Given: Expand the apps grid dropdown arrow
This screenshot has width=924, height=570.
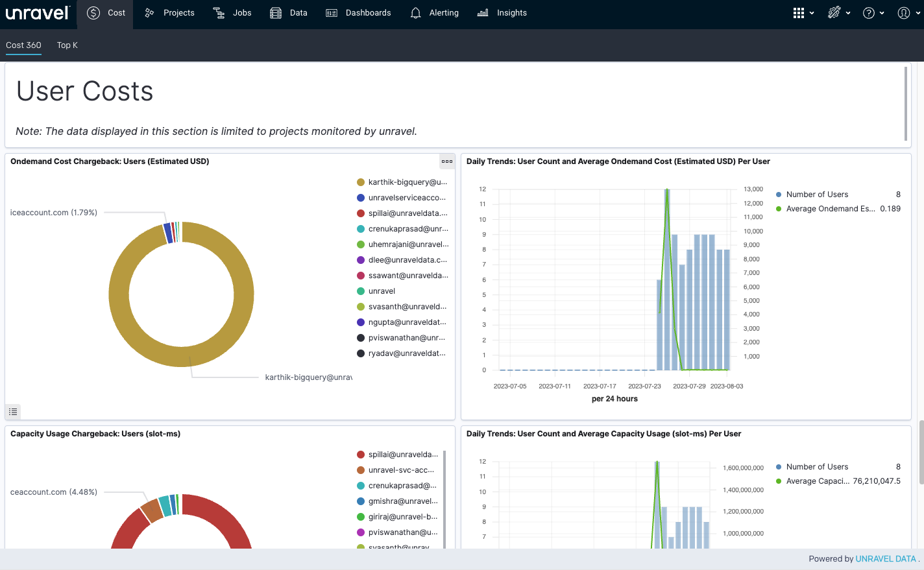Looking at the screenshot, I should (812, 13).
